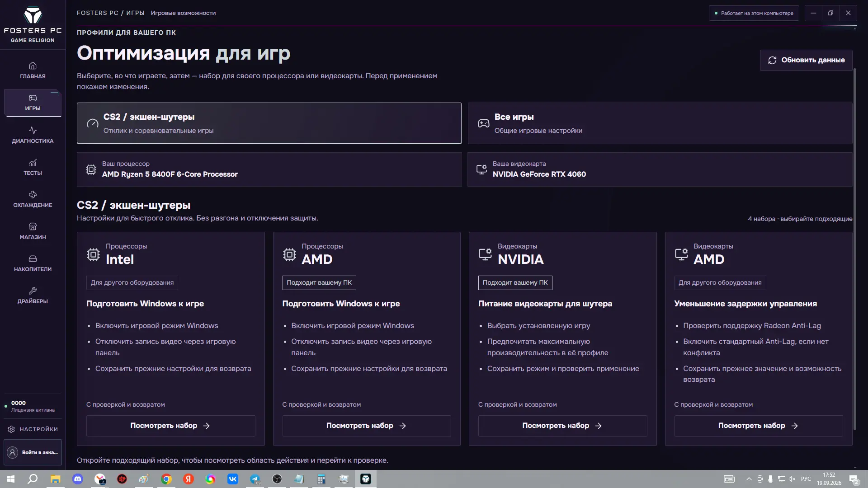Click the vertical scrollbar of the page

[854, 249]
